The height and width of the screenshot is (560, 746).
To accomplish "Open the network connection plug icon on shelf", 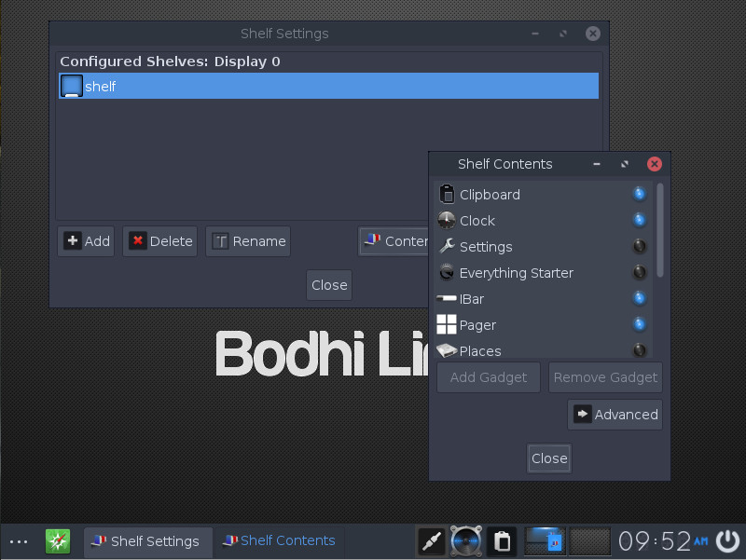I will [x=432, y=541].
